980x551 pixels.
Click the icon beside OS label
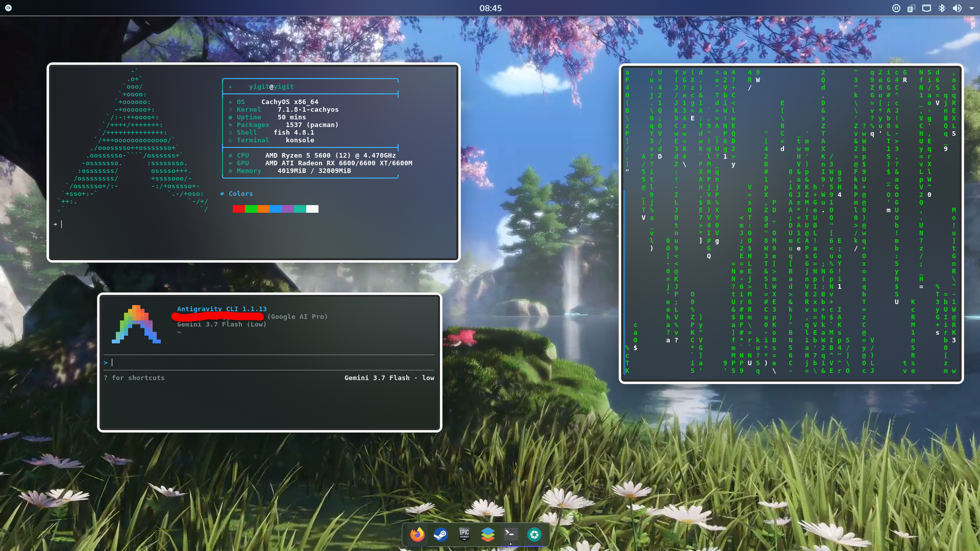click(230, 102)
